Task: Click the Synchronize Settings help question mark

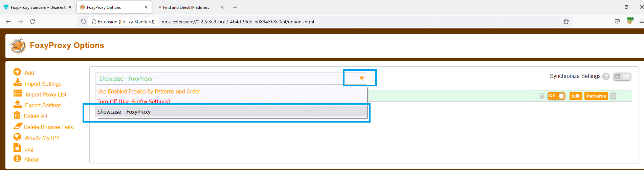Action: 606,77
